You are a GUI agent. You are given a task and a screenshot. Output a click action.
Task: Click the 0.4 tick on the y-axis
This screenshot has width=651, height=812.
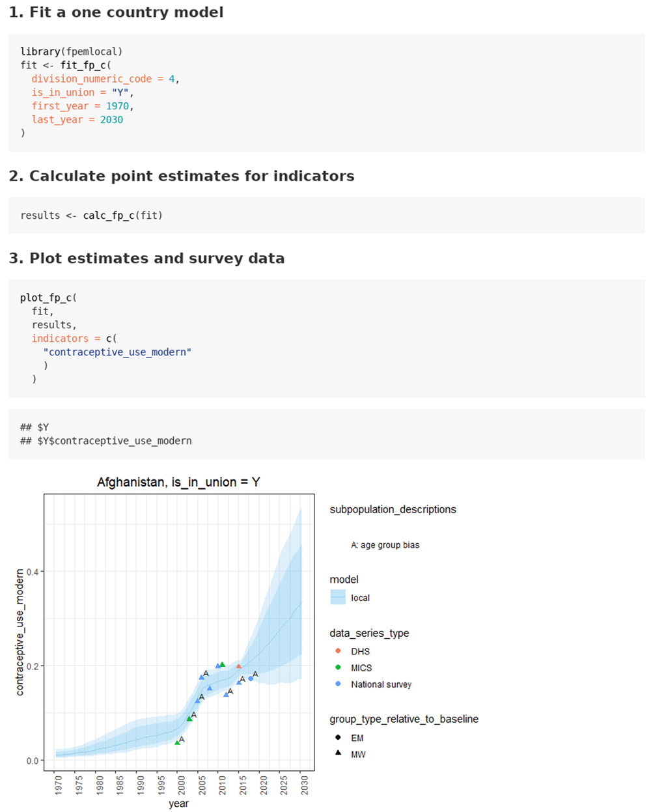[x=33, y=572]
